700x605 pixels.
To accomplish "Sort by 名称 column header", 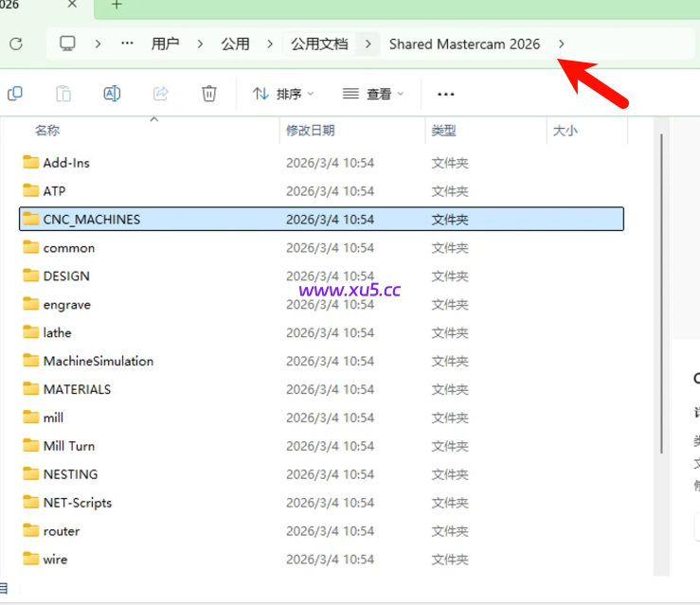I will pyautogui.click(x=47, y=131).
